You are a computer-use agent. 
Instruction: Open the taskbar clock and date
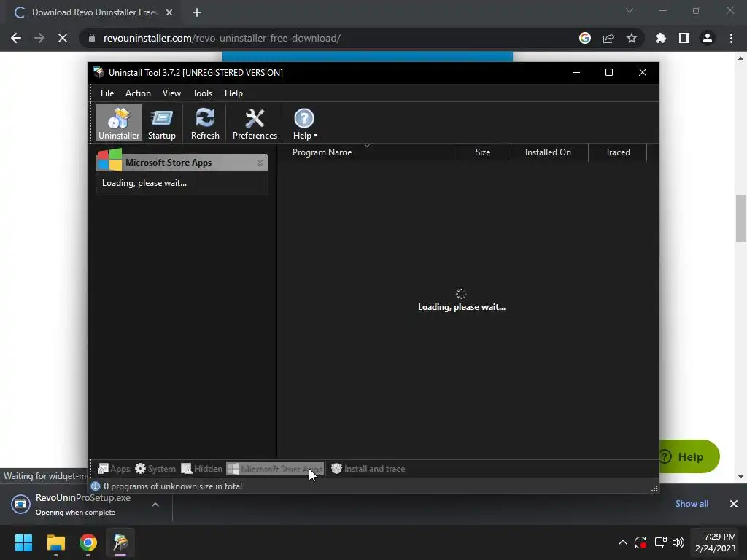pos(715,542)
